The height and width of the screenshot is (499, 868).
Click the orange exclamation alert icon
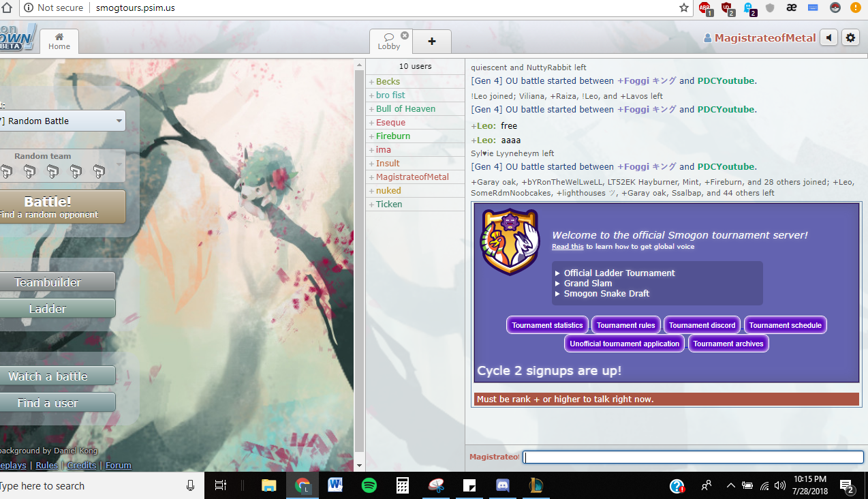[855, 7]
